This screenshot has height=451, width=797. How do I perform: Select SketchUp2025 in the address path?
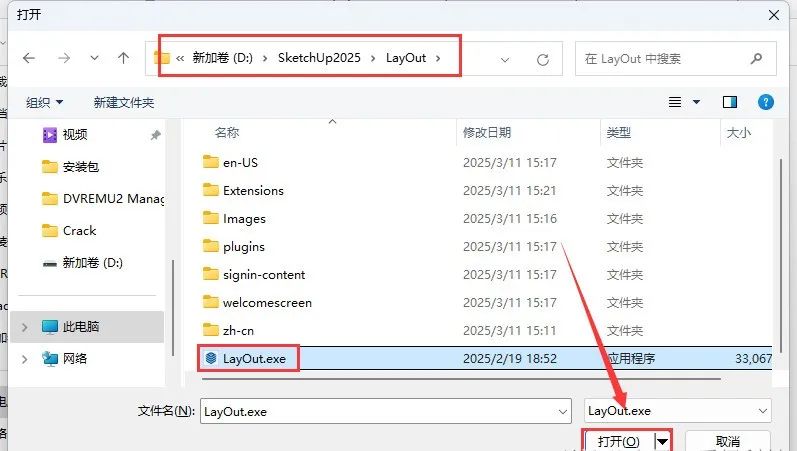(319, 58)
